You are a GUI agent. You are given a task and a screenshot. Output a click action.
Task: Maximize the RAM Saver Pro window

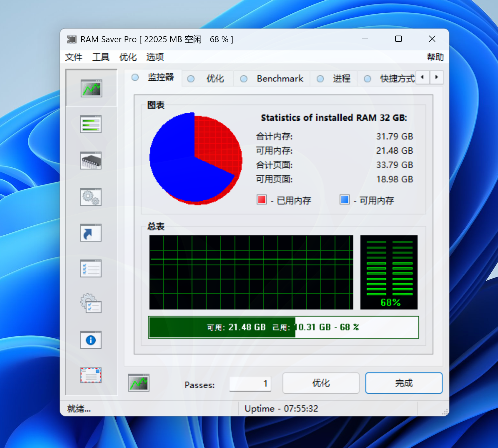tap(399, 39)
